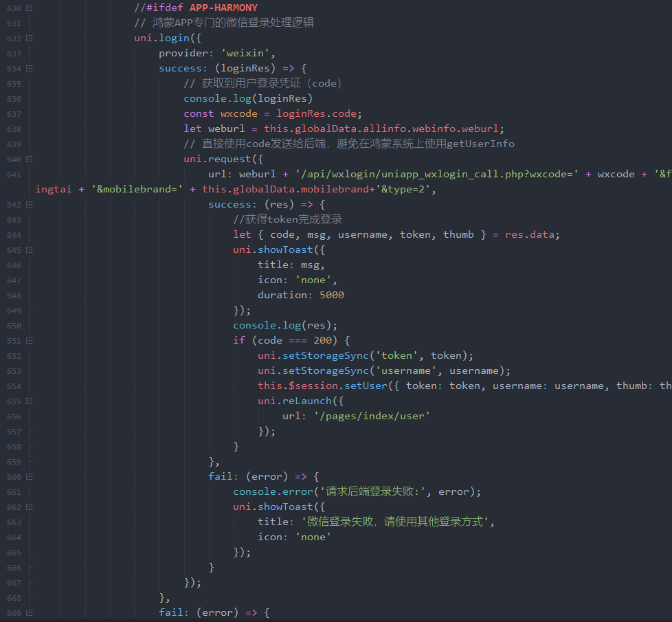The height and width of the screenshot is (622, 672).
Task: Click line number 641 in the gutter
Action: pyautogui.click(x=14, y=175)
